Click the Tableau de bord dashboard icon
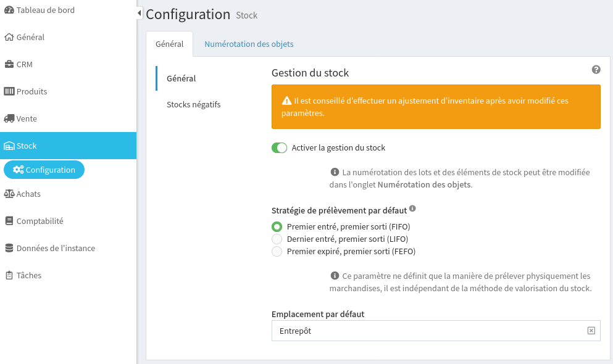Viewport: 613px width, 364px height. click(x=9, y=10)
